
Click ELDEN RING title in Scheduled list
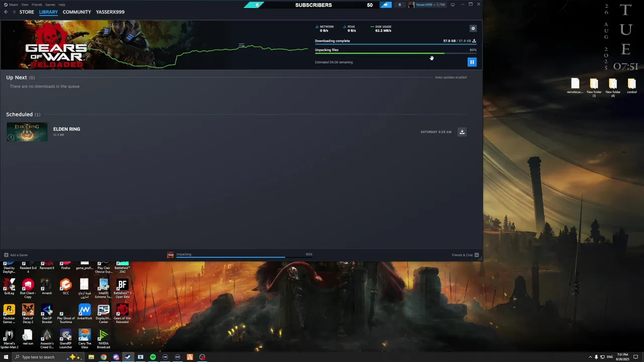click(x=66, y=129)
